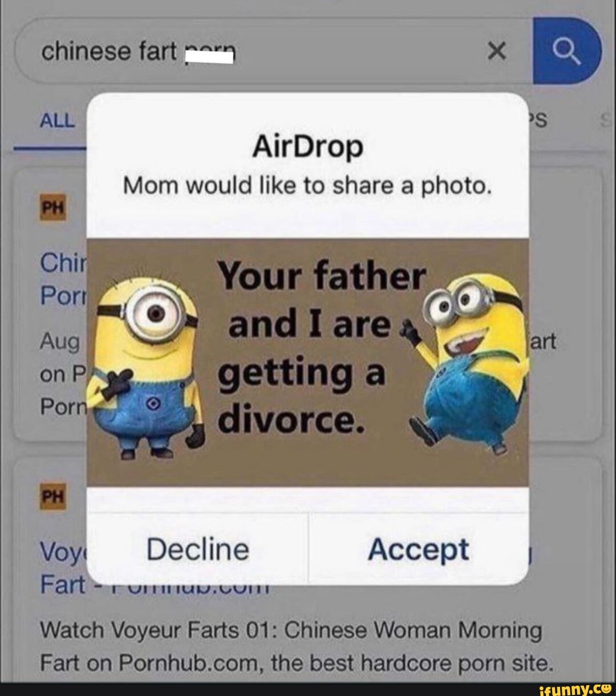Screen dimensions: 616x696
Task: Tap the shared minion photo preview
Action: [307, 363]
